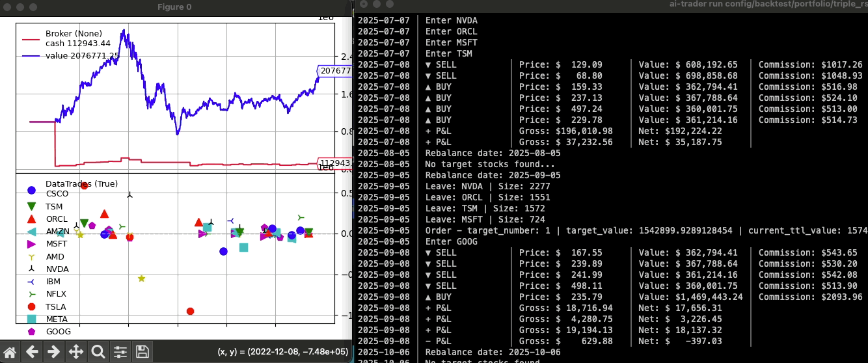The image size is (868, 363).
Task: Click the 'Order – target_number: 1' terminal line
Action: (646, 230)
